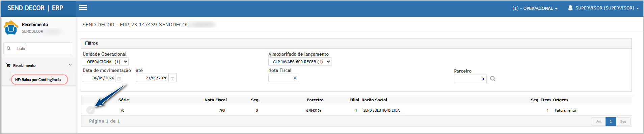Click the partner code 67843169 cell
Screen dimensions: 644x134
point(314,110)
